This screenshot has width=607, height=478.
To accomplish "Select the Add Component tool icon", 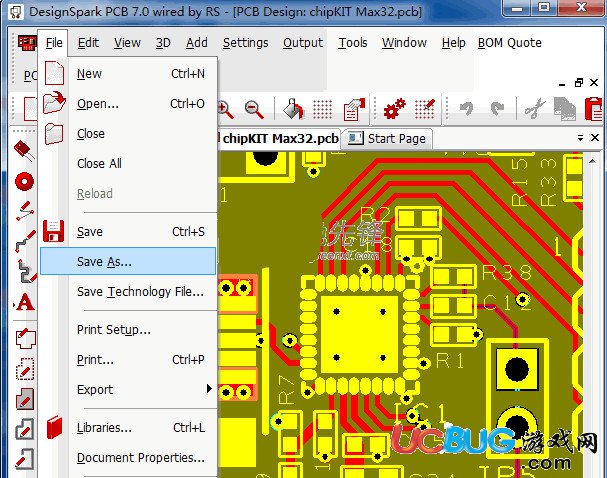I will [24, 151].
